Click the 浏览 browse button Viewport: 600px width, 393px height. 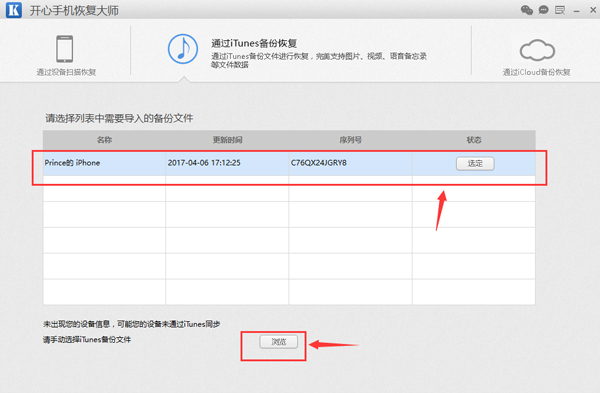click(279, 342)
